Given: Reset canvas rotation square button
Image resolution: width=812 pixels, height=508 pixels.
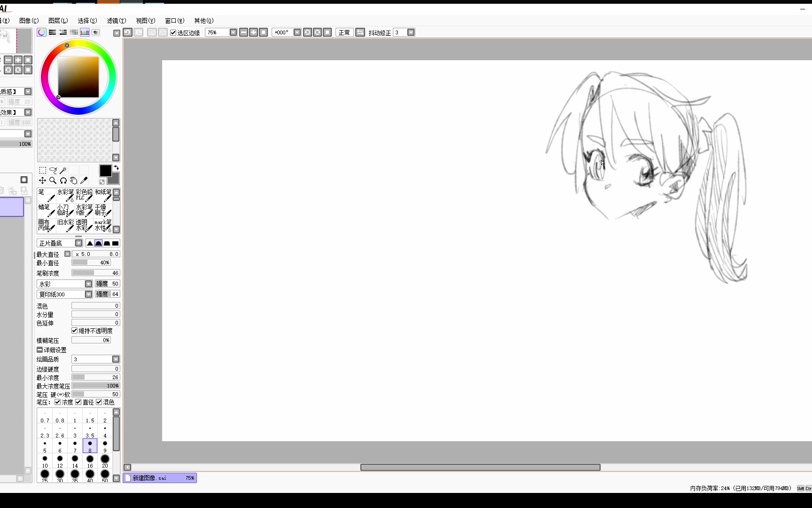Looking at the screenshot, I should pos(328,32).
